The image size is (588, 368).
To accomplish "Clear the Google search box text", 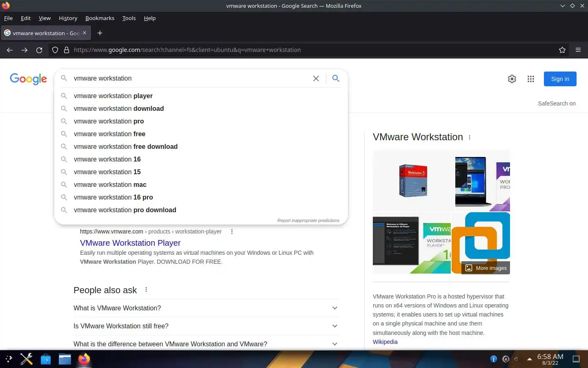I will (316, 79).
